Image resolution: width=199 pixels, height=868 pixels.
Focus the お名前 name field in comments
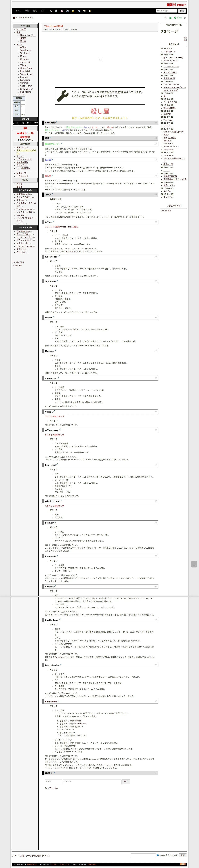(53, 782)
